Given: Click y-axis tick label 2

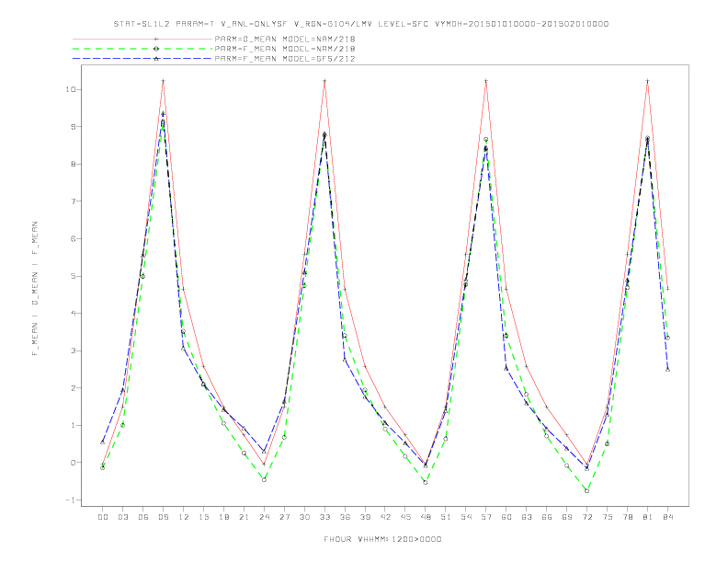Looking at the screenshot, I should [x=74, y=388].
